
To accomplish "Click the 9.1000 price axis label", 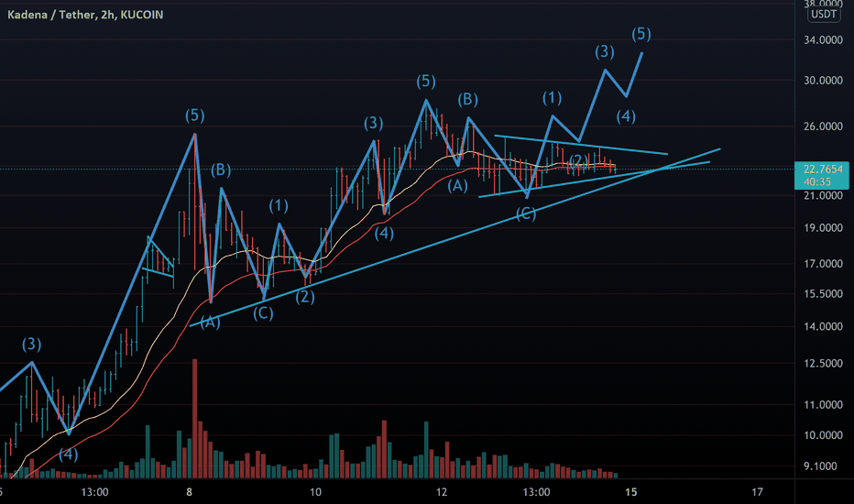I will (x=820, y=466).
